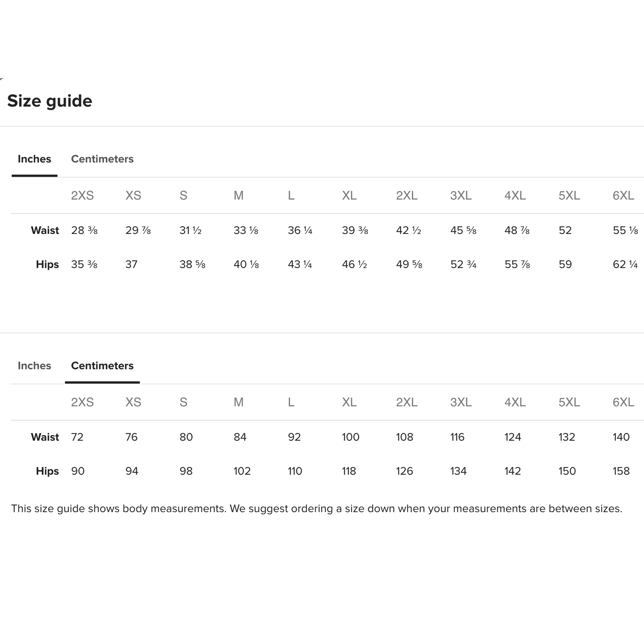Screen dimensions: 644x644
Task: Switch to the non-underlined Inches tab
Action: click(x=34, y=366)
